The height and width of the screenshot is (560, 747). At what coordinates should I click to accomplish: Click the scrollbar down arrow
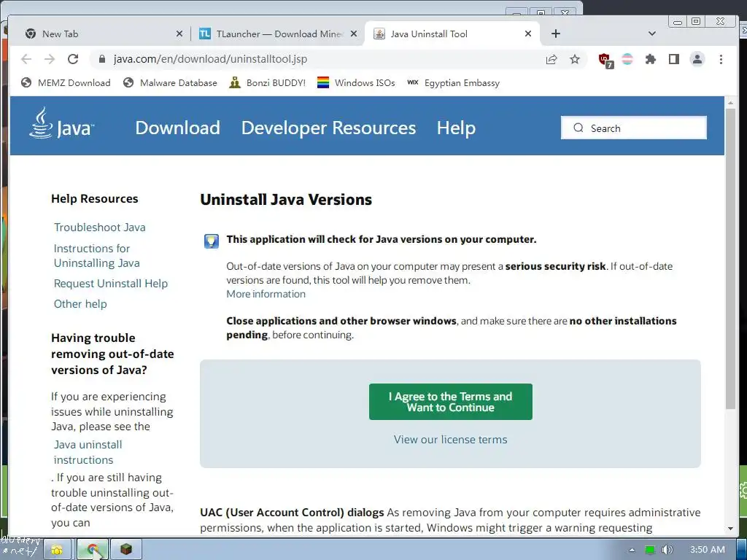click(x=730, y=528)
